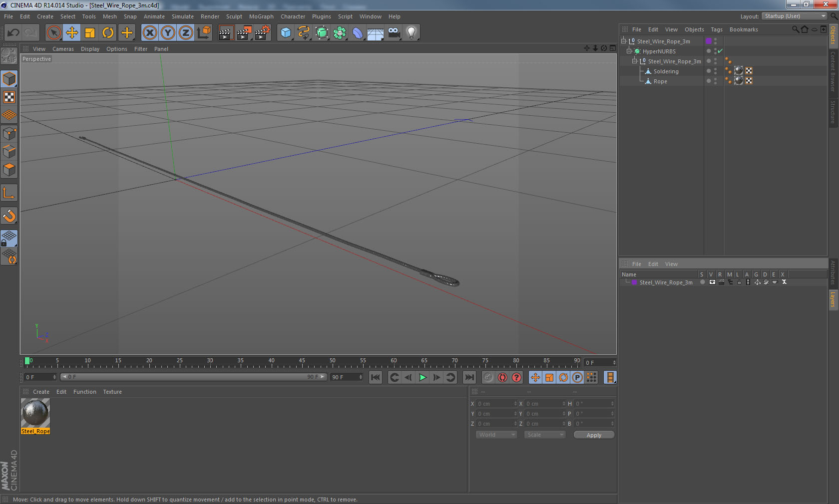This screenshot has height=504, width=839.
Task: Click the Soldering material tag
Action: tap(739, 71)
